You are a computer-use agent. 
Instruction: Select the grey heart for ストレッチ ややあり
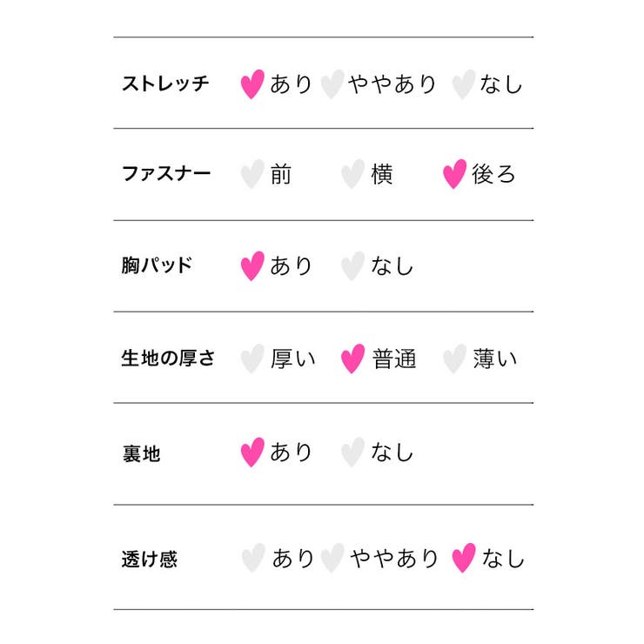[332, 84]
